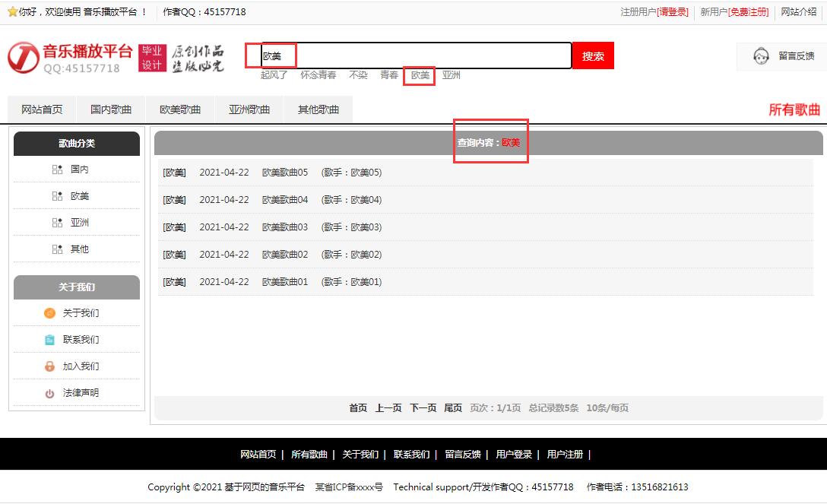Select the hot keyword 青春
The width and height of the screenshot is (827, 504).
tap(389, 74)
